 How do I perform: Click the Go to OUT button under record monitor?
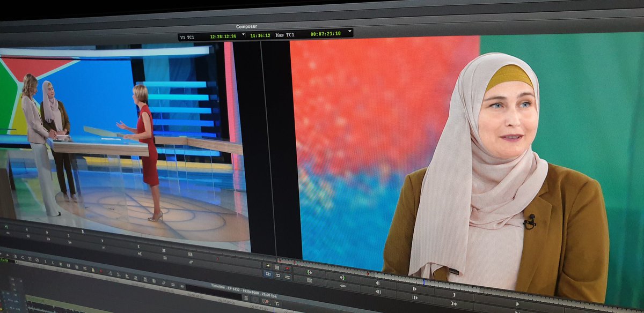(x=454, y=304)
